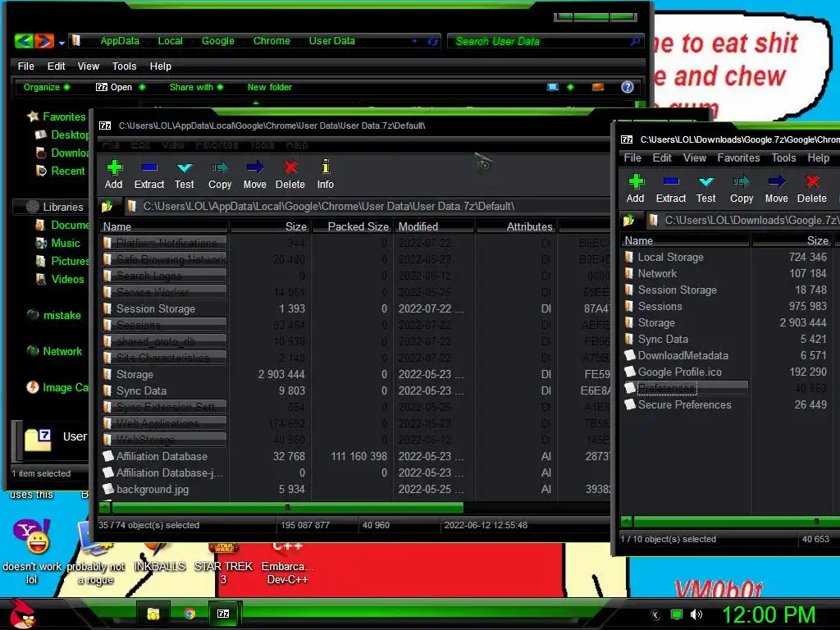Viewport: 840px width, 630px height.
Task: Go up one folder in Google.7z window
Action: (x=629, y=220)
